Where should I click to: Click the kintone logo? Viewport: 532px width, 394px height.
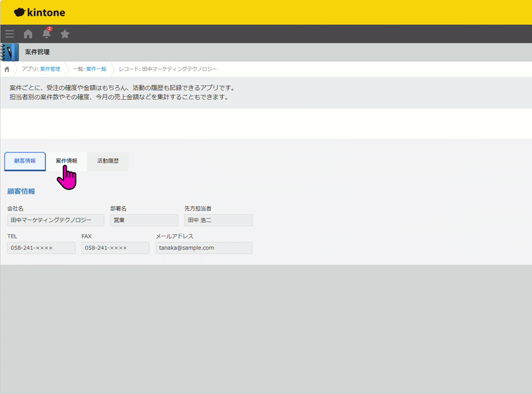(42, 11)
